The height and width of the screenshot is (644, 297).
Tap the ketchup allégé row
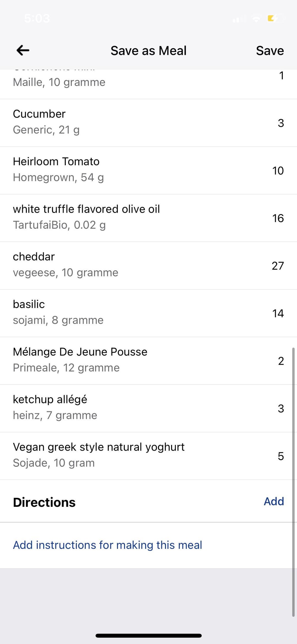pos(148,408)
